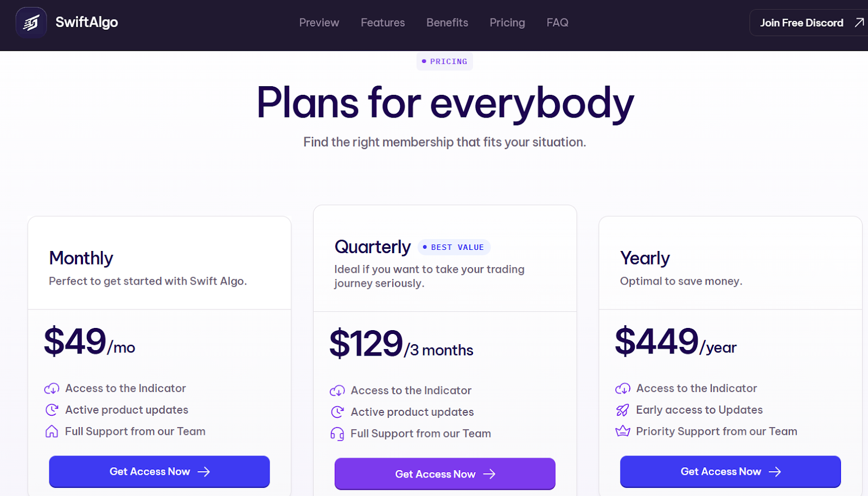868x496 pixels.
Task: Click the BEST VALUE badge on Quarterly
Action: pyautogui.click(x=454, y=247)
